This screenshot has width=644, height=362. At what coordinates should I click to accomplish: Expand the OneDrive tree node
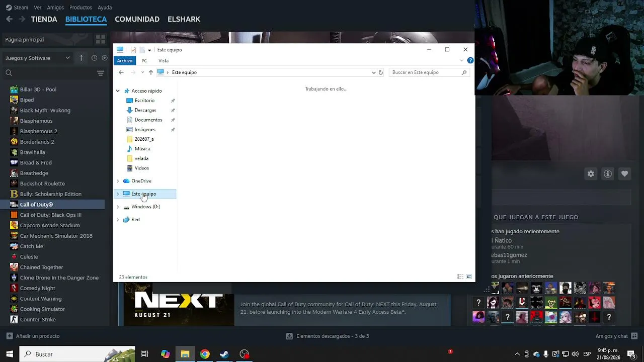click(x=118, y=181)
